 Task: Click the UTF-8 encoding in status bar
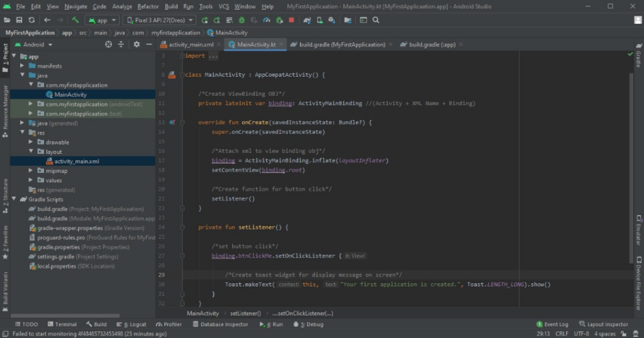pos(581,334)
